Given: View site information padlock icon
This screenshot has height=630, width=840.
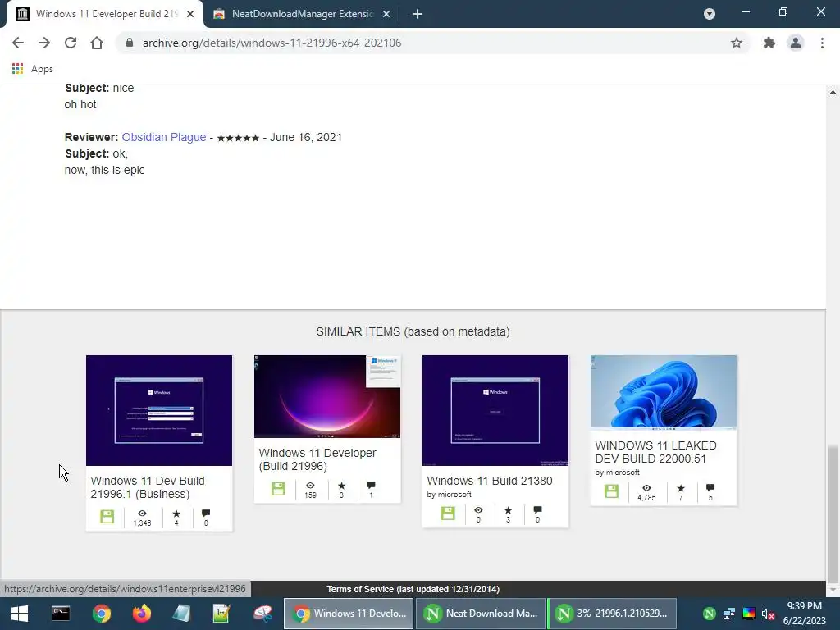Looking at the screenshot, I should (129, 43).
